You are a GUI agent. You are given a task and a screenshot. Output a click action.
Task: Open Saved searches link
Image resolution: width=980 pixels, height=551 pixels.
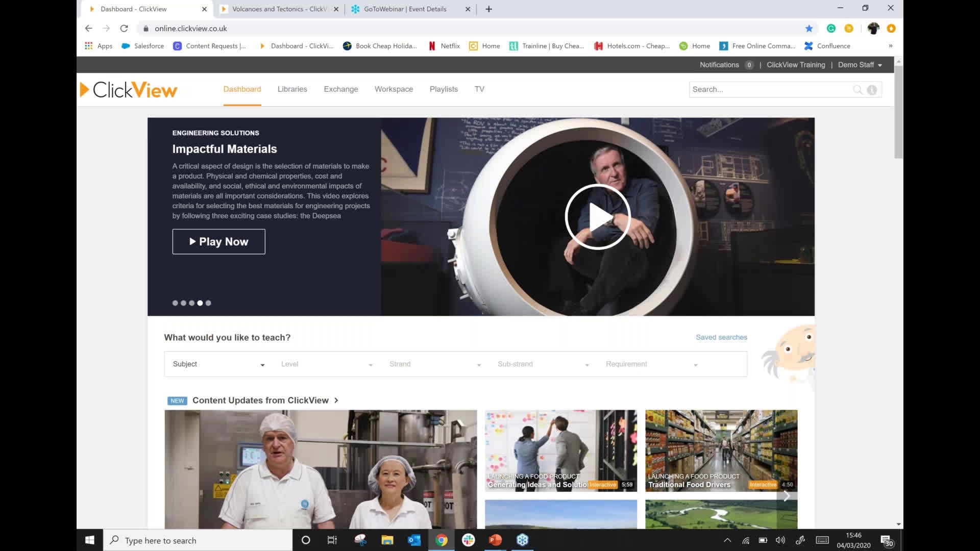721,337
